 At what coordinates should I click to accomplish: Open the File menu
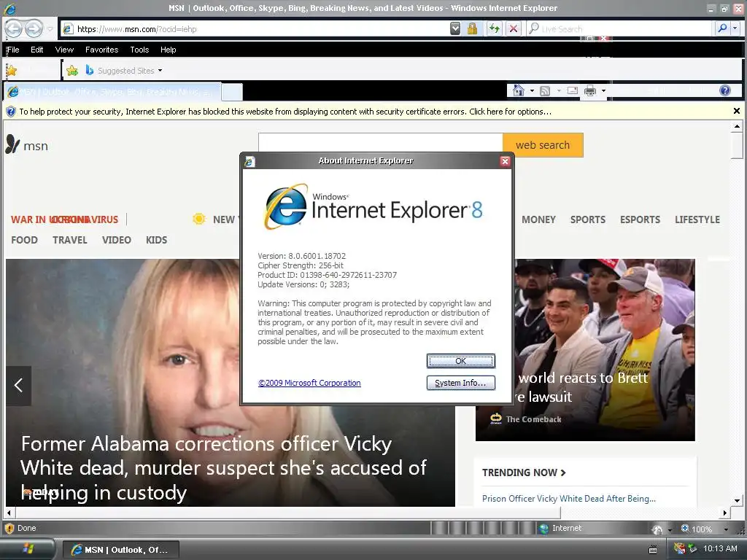[13, 50]
